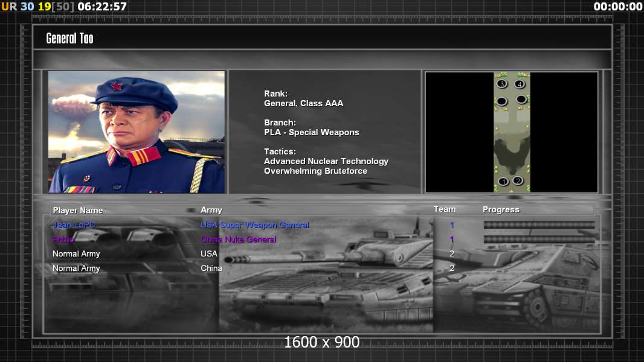Select the Antho player name
Image resolution: width=644 pixels, height=362 pixels.
(x=63, y=239)
